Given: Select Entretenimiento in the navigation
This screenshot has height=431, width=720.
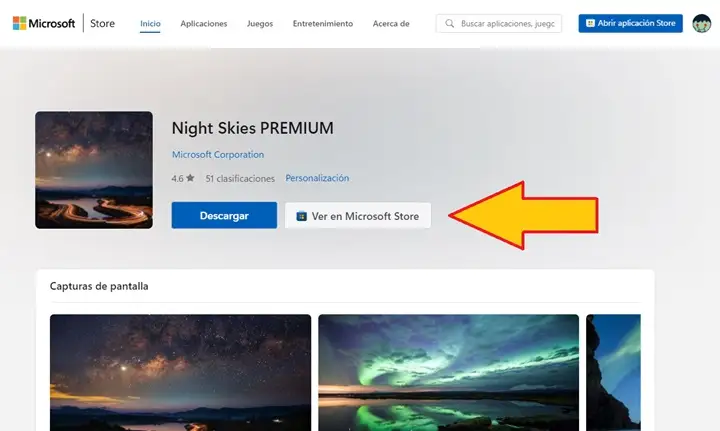Looking at the screenshot, I should coord(323,24).
